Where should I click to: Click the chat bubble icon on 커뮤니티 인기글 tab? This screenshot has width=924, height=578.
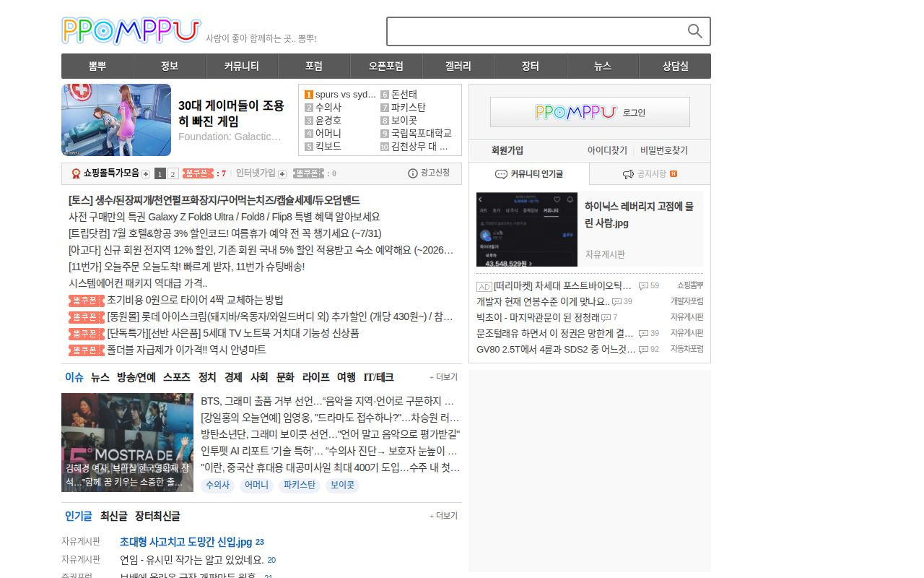point(501,174)
